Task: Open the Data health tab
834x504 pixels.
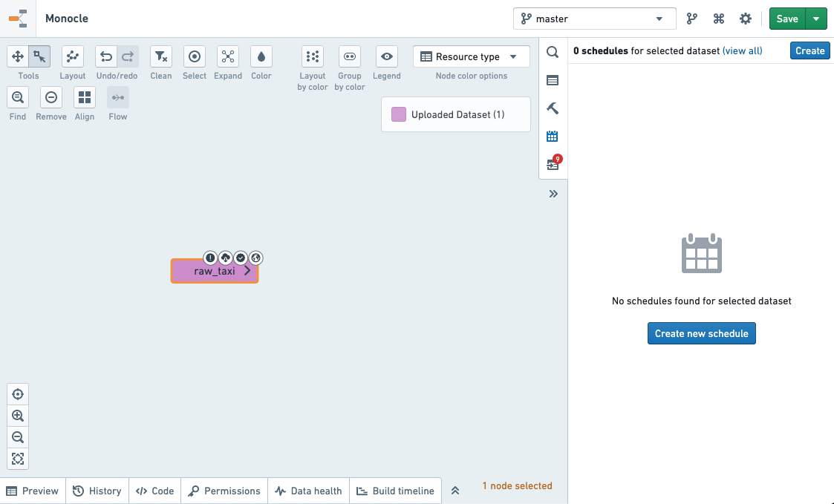Action: tap(308, 491)
